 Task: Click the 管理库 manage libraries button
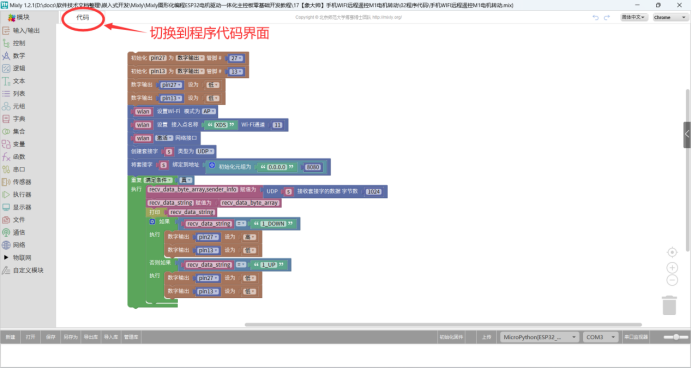(x=131, y=337)
